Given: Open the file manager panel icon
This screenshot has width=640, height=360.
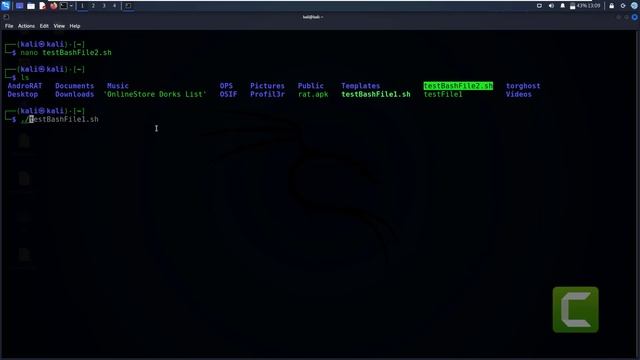Looking at the screenshot, I should pos(31,6).
